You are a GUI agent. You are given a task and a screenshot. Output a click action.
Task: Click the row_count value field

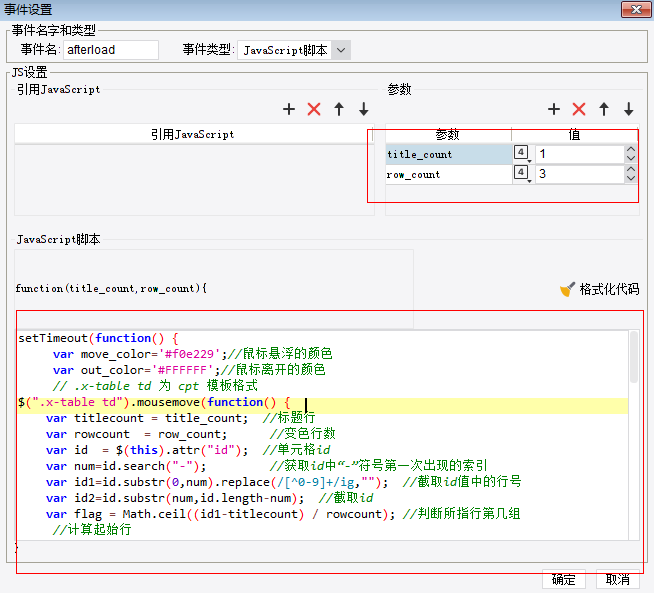click(x=580, y=174)
